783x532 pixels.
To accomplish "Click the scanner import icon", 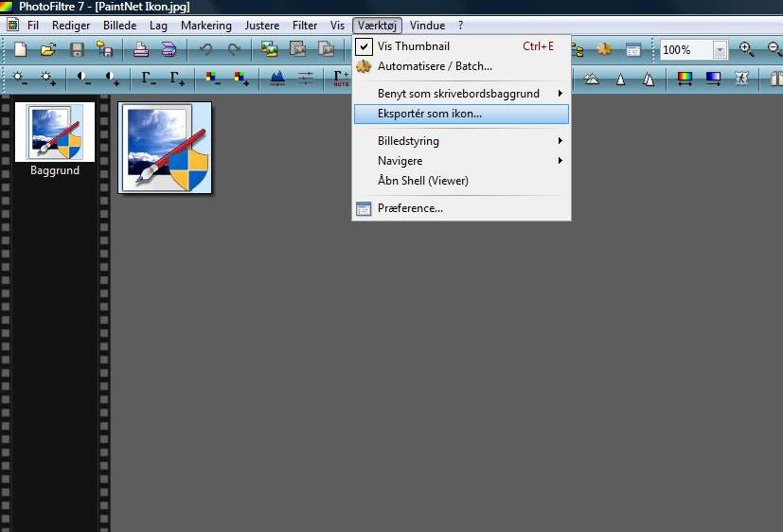I will (x=169, y=49).
